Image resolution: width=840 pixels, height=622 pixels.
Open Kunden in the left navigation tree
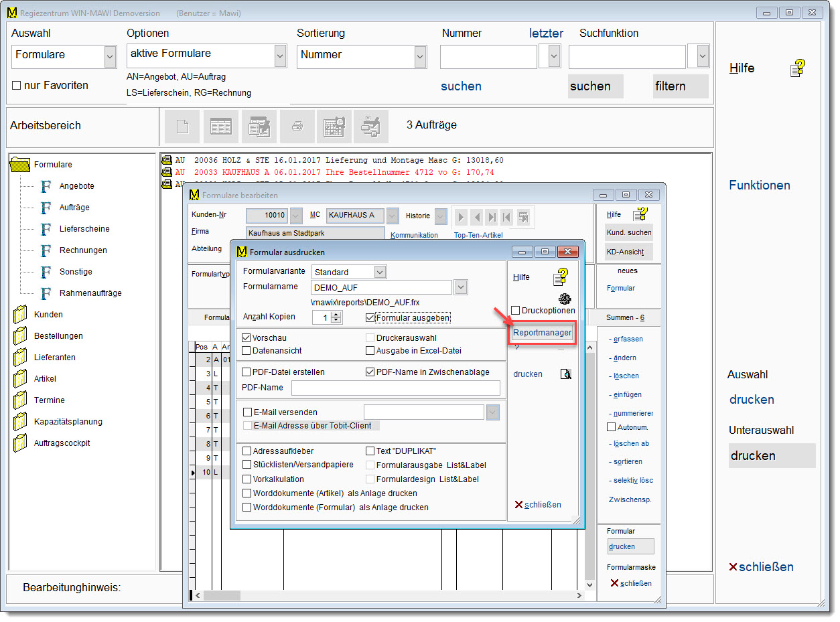[x=48, y=315]
